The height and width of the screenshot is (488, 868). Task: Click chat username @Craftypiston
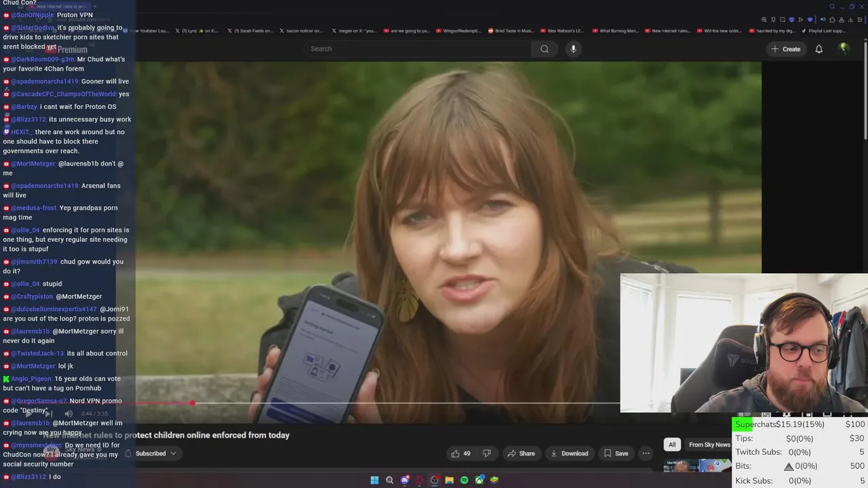coord(32,296)
